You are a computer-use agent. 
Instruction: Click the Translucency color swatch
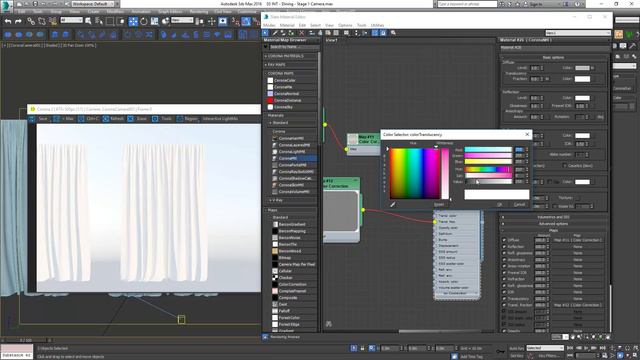(x=582, y=79)
